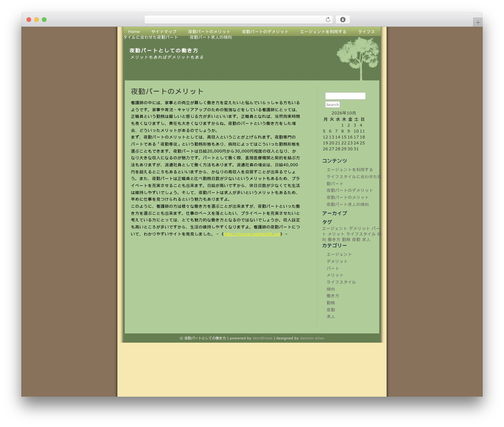This screenshot has height=427, width=504.
Task: Click the WordPress link in the footer
Action: pyautogui.click(x=263, y=338)
